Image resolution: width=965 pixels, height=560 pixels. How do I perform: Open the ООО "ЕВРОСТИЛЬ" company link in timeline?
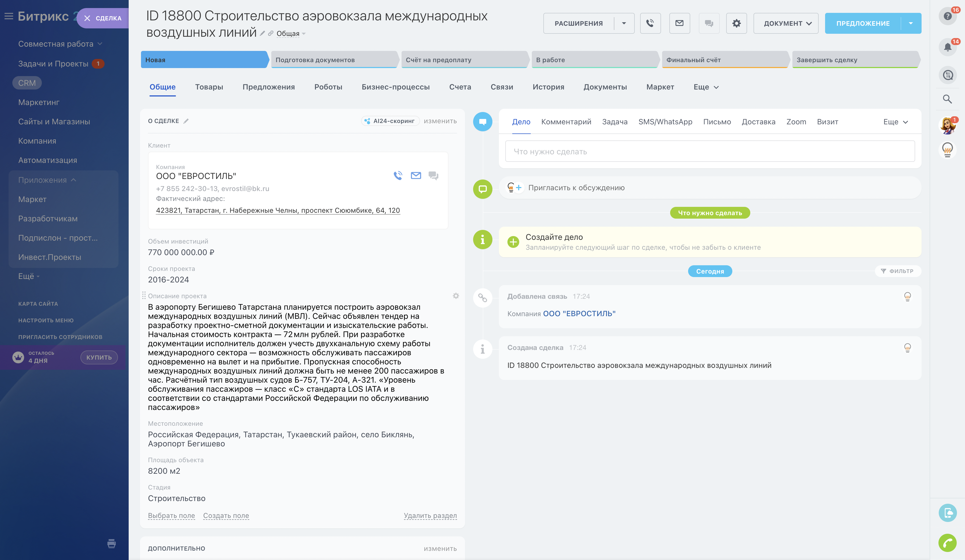(x=580, y=313)
